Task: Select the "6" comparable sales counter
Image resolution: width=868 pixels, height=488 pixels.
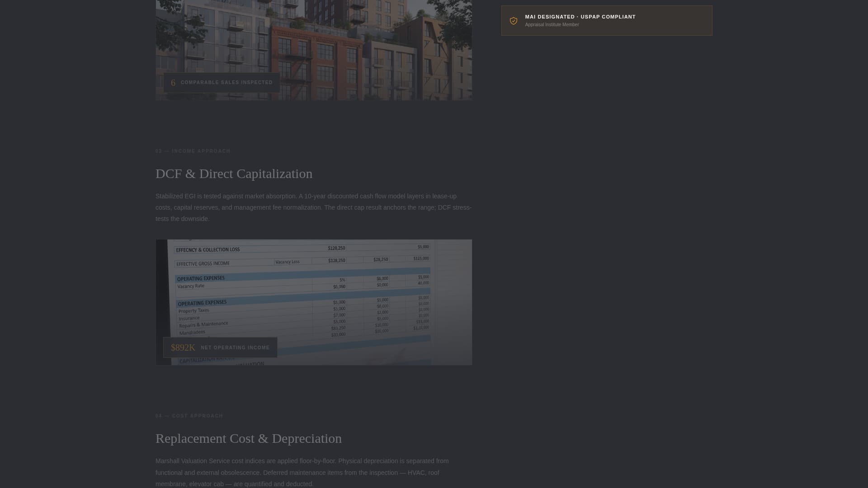Action: (x=173, y=83)
